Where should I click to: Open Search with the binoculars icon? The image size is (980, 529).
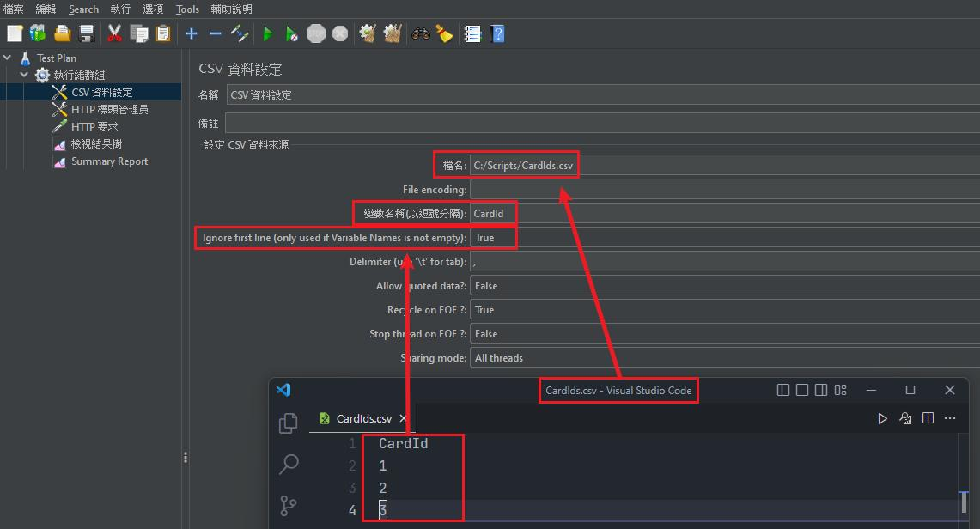point(421,33)
